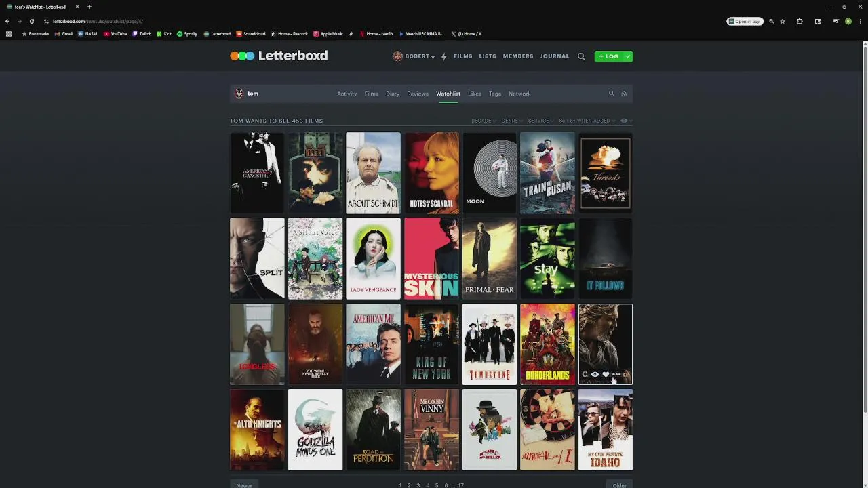Click the Letterboxd logo
This screenshot has width=868, height=488.
tap(279, 56)
